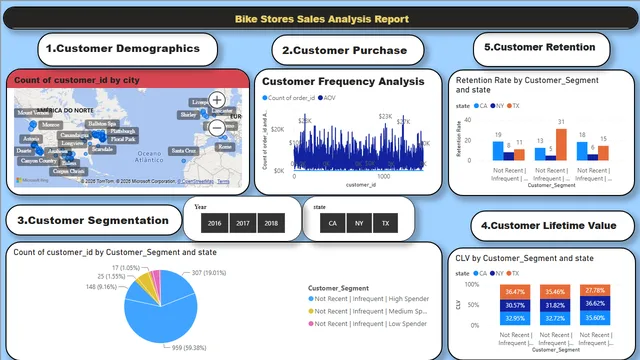Click the Scarsdale map label

tap(102, 149)
